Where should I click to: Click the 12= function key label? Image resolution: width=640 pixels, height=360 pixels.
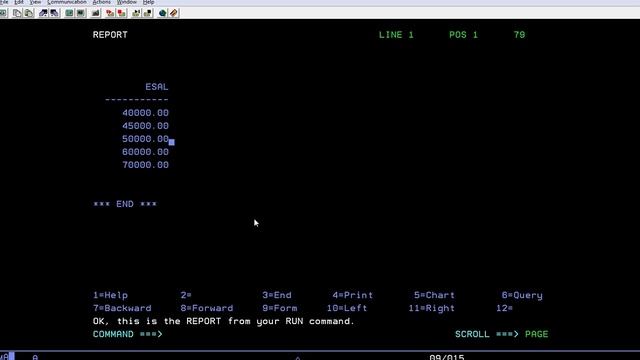504,308
